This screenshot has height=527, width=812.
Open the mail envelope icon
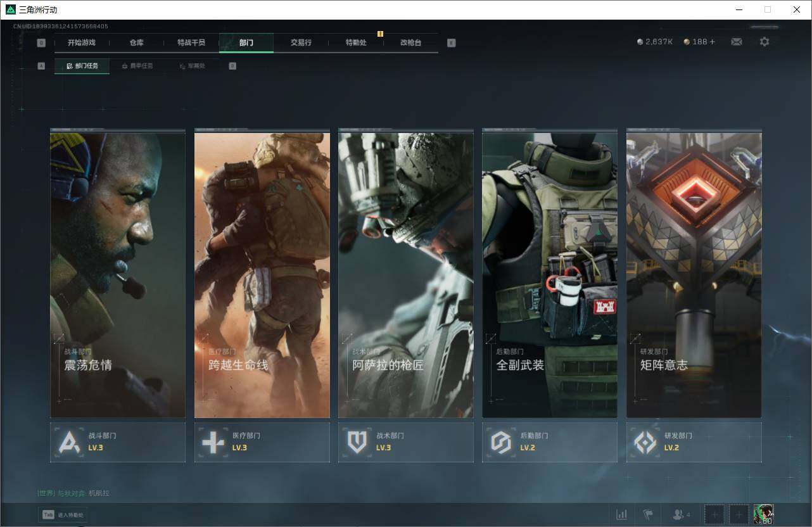736,42
